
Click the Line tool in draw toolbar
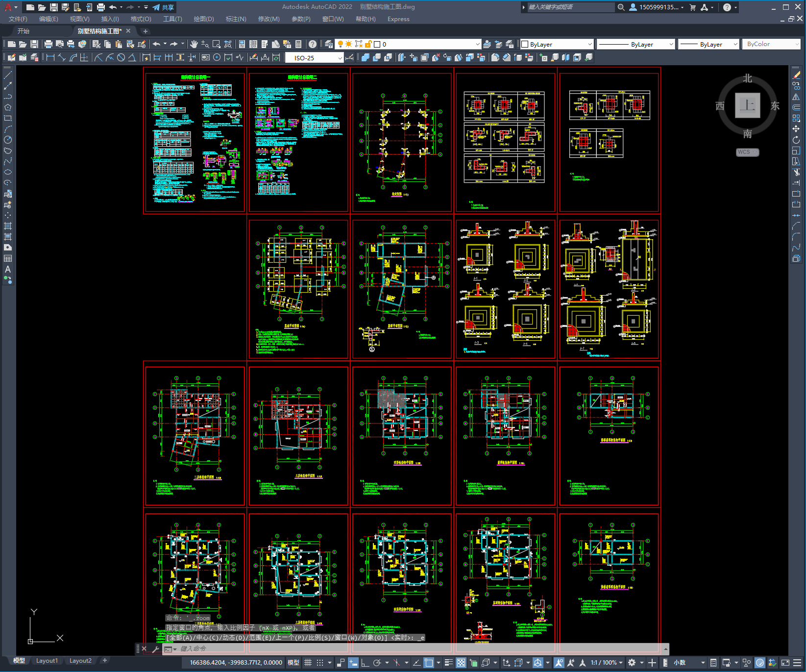pyautogui.click(x=8, y=75)
